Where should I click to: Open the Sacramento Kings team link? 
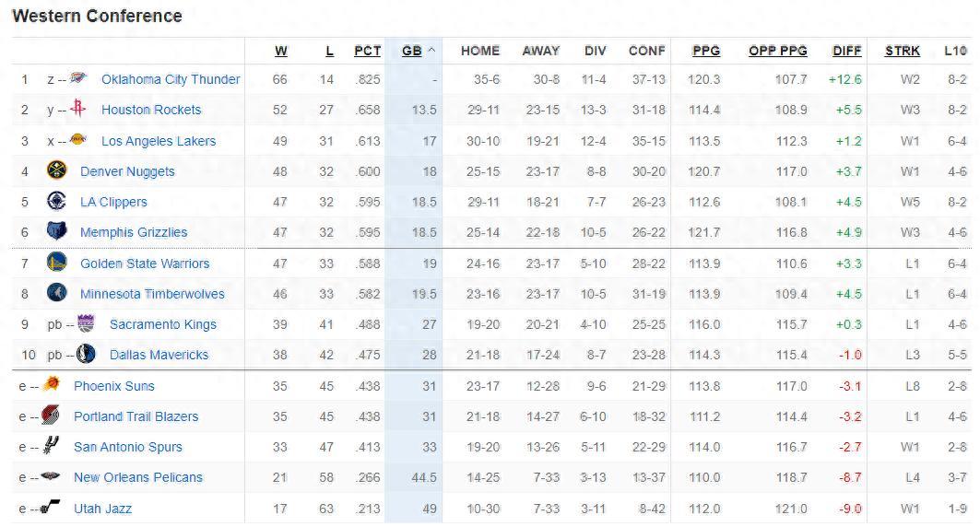coord(163,324)
